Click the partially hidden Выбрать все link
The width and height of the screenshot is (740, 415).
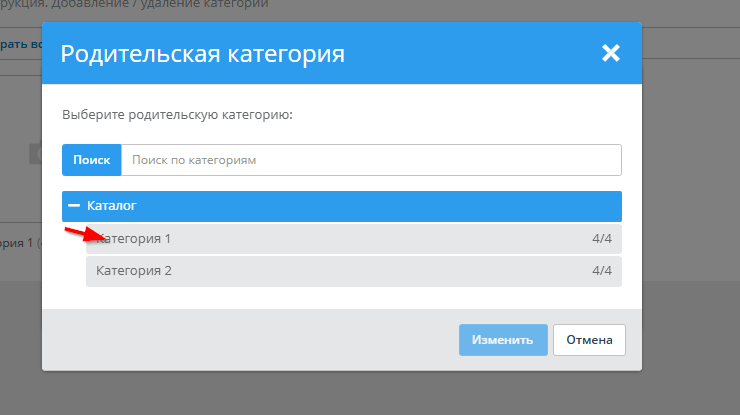click(x=20, y=44)
